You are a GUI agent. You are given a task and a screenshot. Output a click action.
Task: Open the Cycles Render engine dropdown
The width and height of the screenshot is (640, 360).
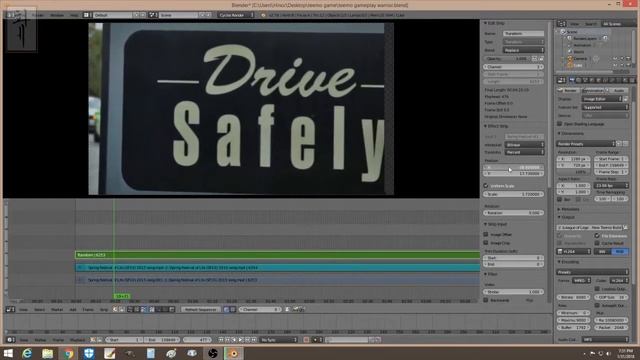(236, 15)
